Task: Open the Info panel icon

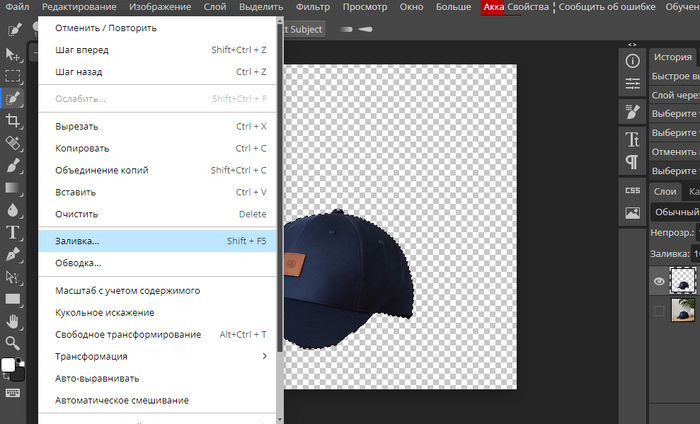Action: (x=632, y=62)
